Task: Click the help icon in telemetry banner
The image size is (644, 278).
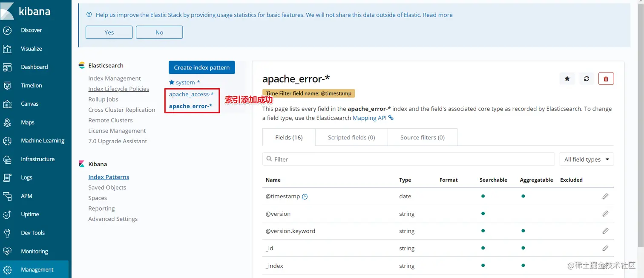Action: [89, 14]
